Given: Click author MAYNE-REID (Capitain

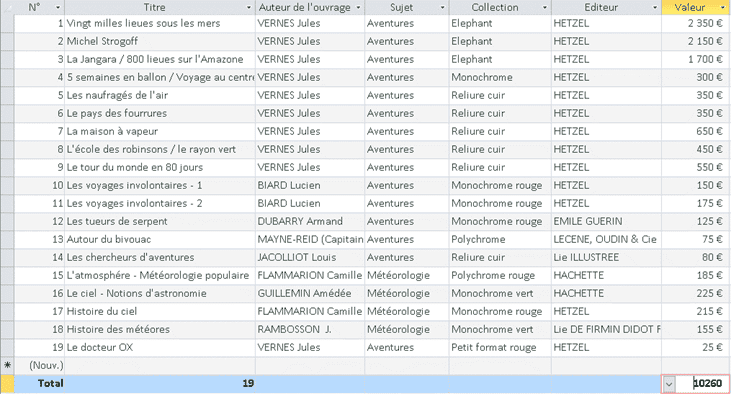Looking at the screenshot, I should pos(310,239).
